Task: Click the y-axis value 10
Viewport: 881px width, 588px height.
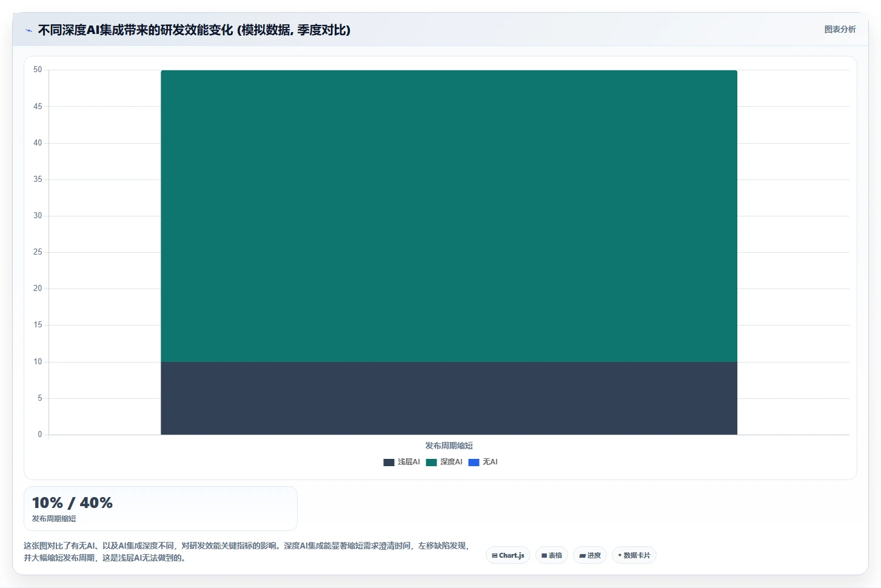Action: pyautogui.click(x=38, y=362)
